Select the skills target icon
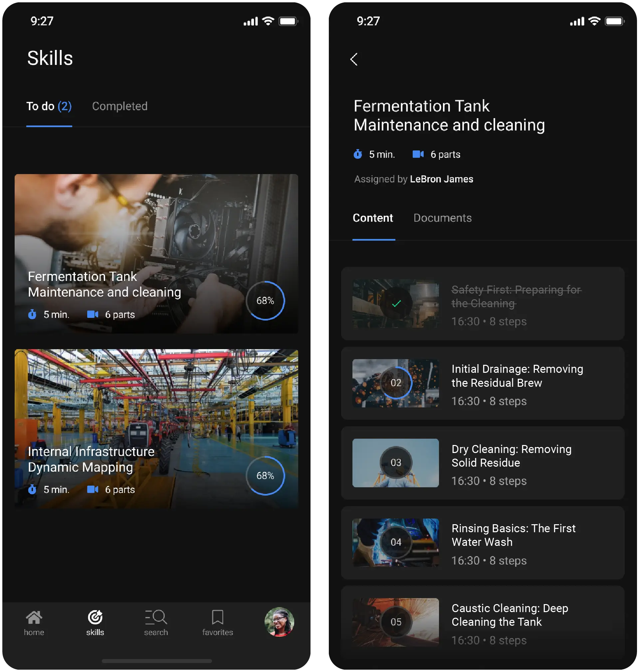The height and width of the screenshot is (672, 639). click(95, 618)
